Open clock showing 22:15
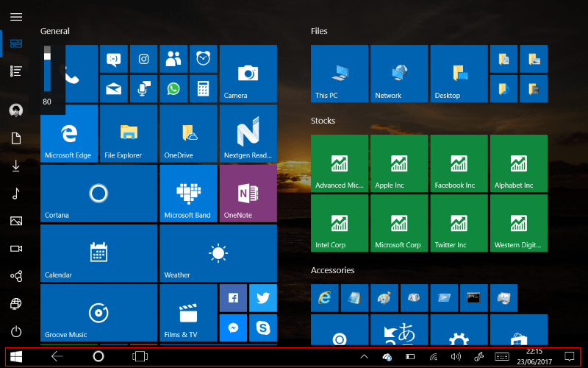588x368 pixels. tap(534, 357)
